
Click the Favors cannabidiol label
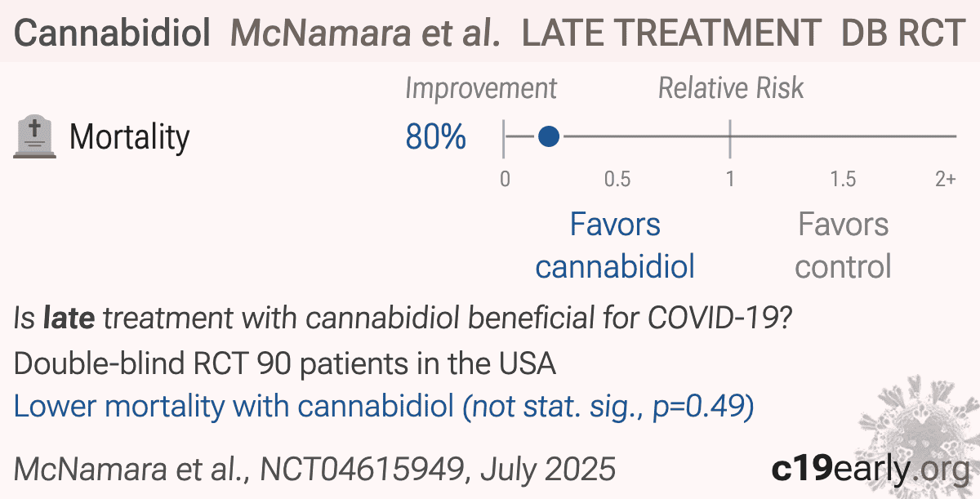pyautogui.click(x=616, y=245)
